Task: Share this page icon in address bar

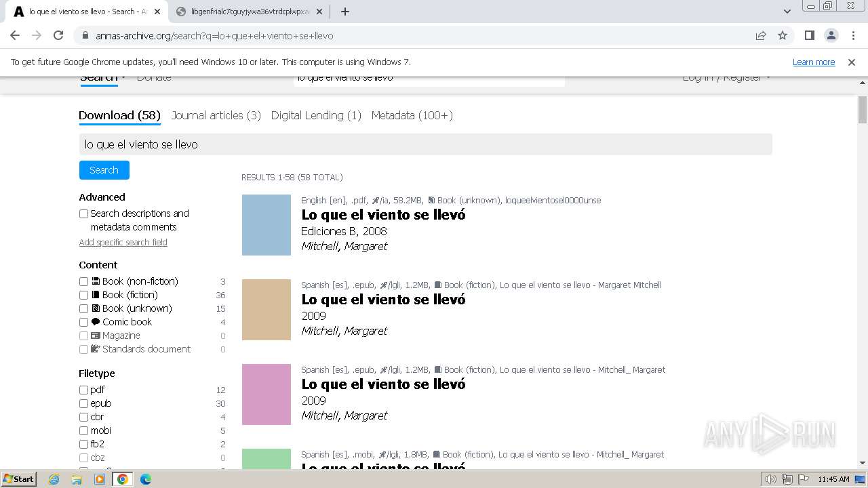Action: [x=761, y=35]
